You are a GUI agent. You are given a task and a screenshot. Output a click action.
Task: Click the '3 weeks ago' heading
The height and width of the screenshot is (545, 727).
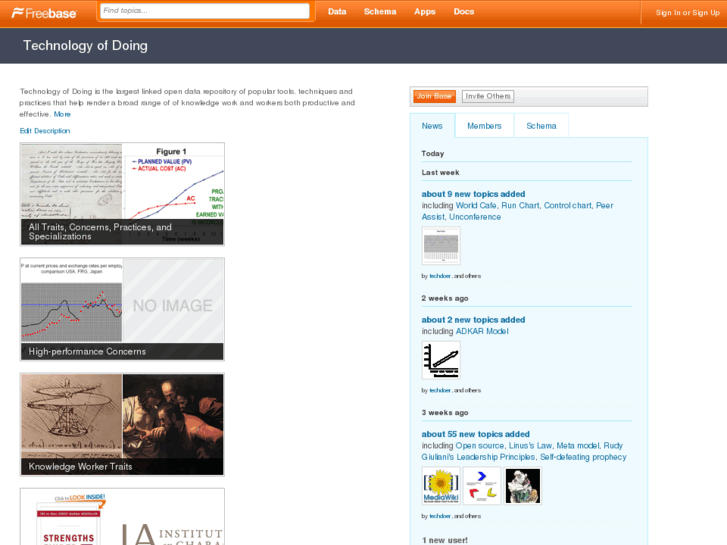445,413
